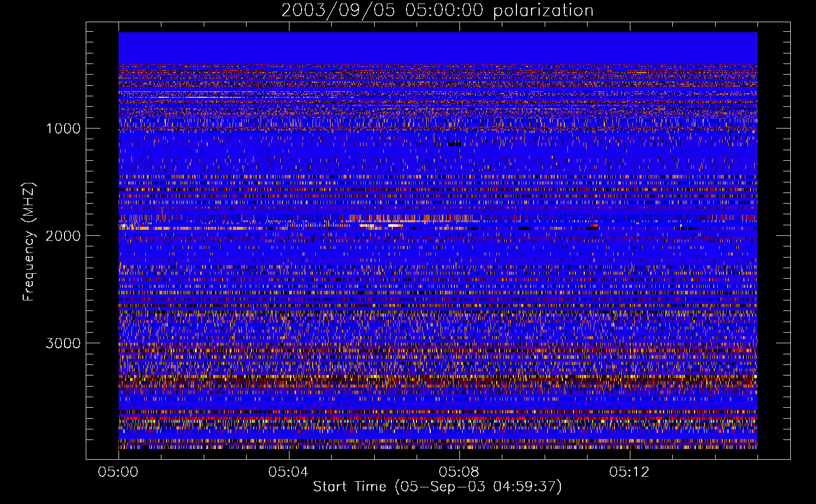This screenshot has width=816, height=504.
Task: Click the plot title '2003/09/05 05:00:00 polarization'
Action: [437, 11]
